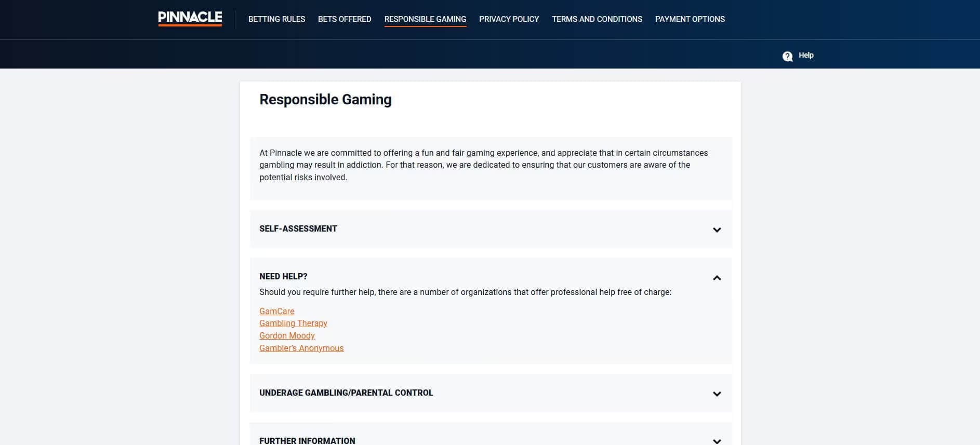This screenshot has height=445, width=980.
Task: Expand the Self-Assessment chevron arrow
Action: click(717, 230)
